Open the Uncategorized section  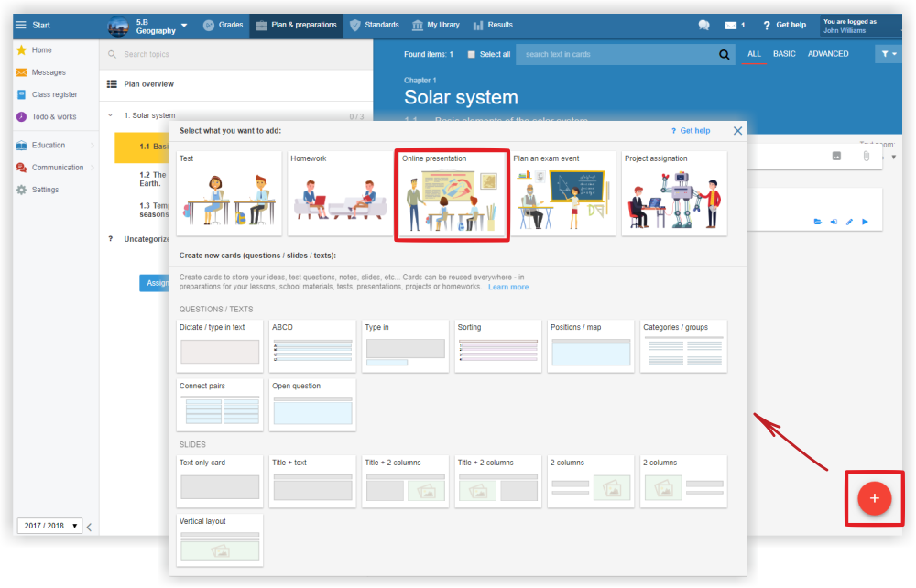[146, 239]
